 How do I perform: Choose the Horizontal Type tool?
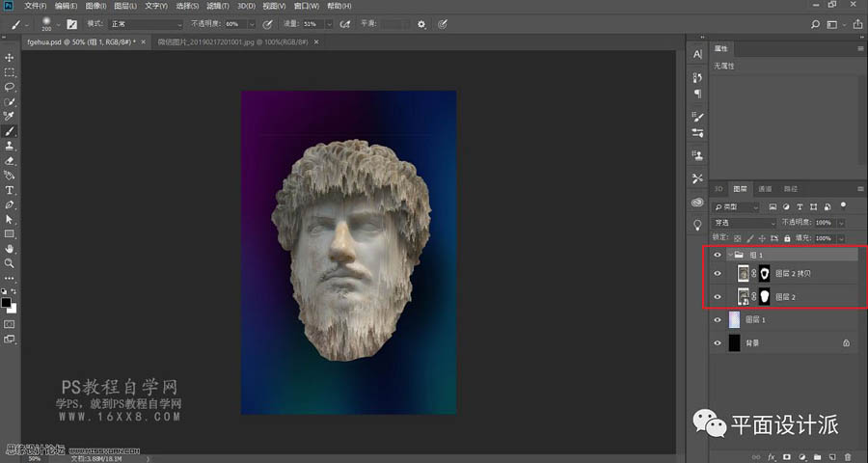10,190
